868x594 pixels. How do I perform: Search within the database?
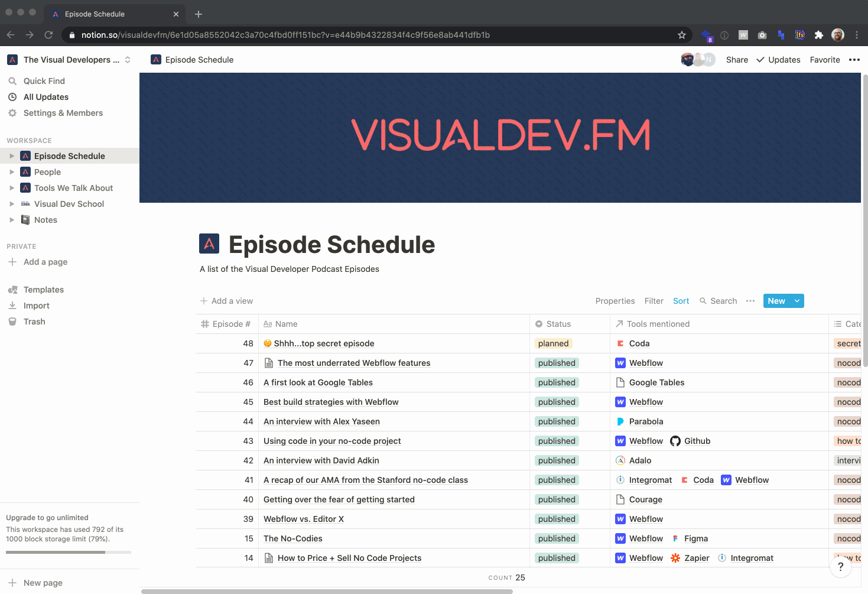718,301
